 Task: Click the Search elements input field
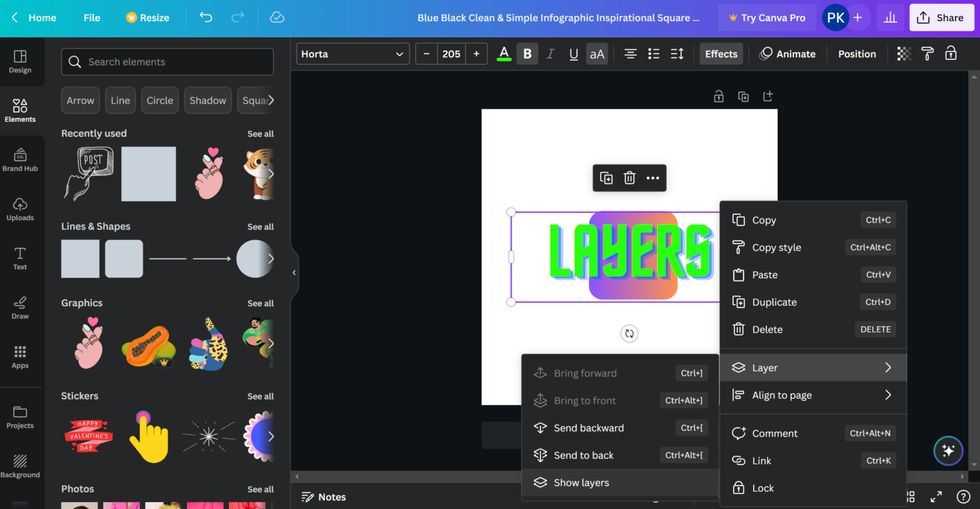tap(167, 62)
